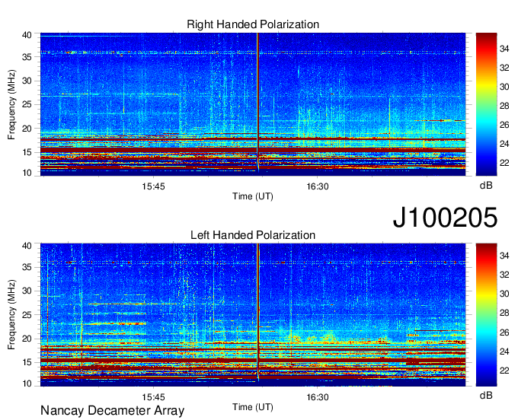
Task: Click the 16:30 tick label under bottom plot
Action: [x=318, y=397]
